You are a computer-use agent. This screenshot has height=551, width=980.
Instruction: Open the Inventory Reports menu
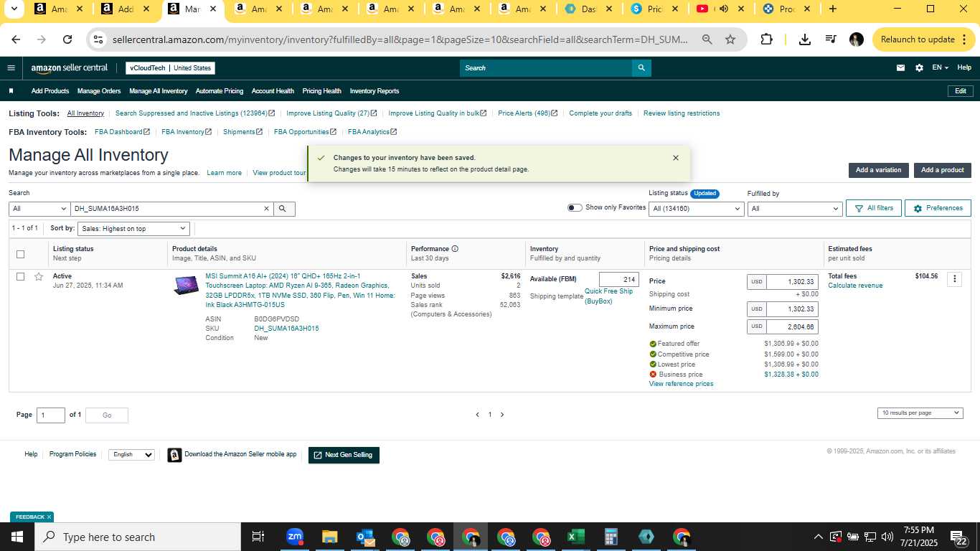[x=374, y=91]
